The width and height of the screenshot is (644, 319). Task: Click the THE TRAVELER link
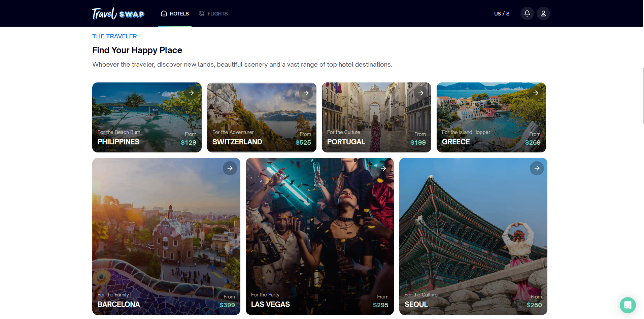point(114,36)
